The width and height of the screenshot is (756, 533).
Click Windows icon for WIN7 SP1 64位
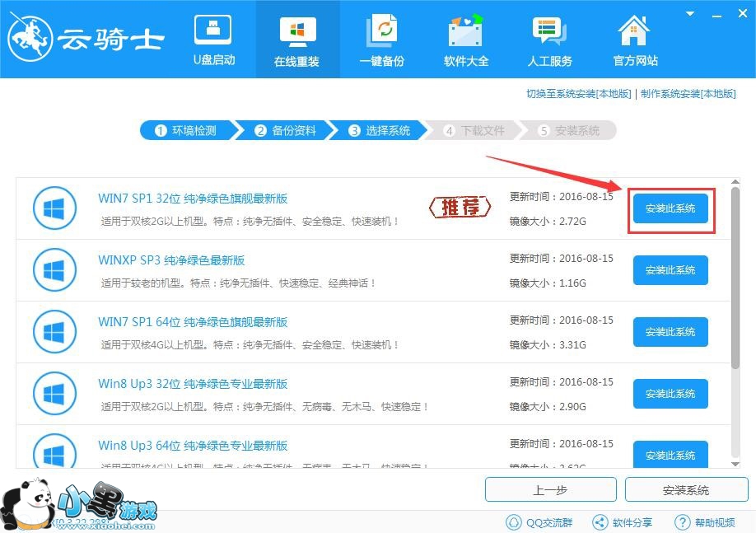point(54,332)
